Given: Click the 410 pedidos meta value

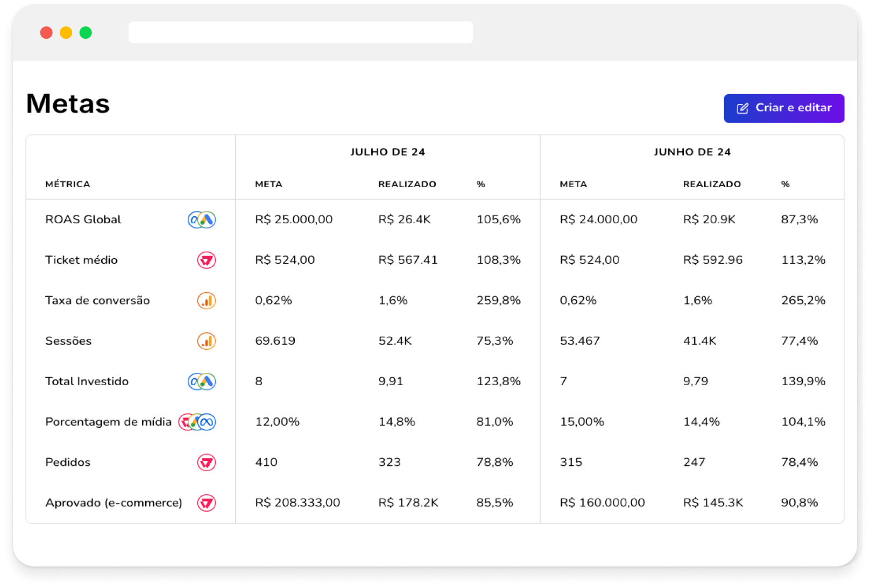Looking at the screenshot, I should click(266, 462).
